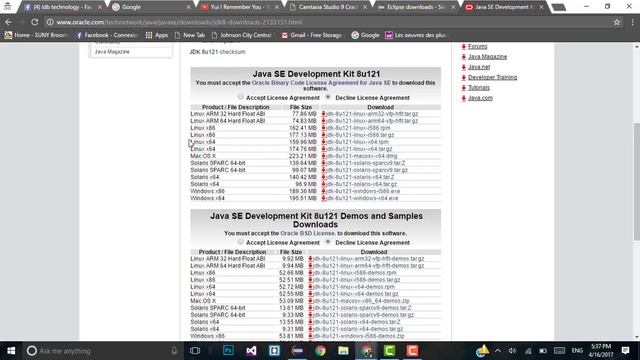Image resolution: width=640 pixels, height=360 pixels.
Task: Select Accept License Agreement for JDK 8u121
Action: coord(240,97)
